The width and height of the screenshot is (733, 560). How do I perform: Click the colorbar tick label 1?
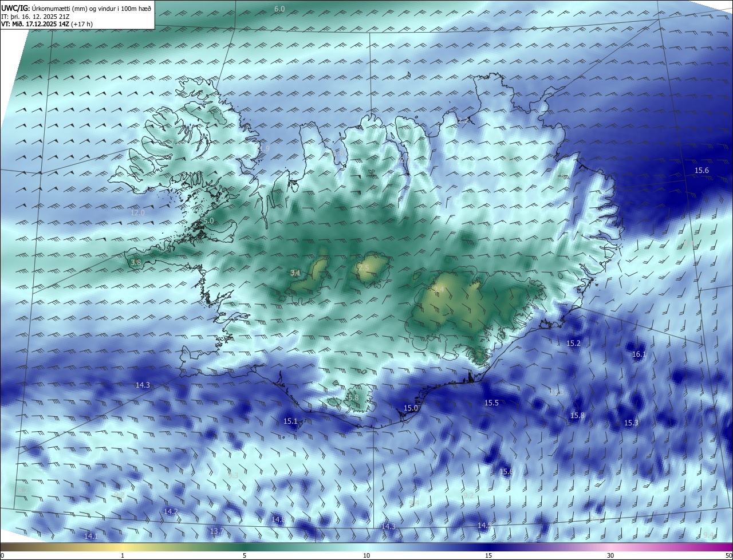123,556
